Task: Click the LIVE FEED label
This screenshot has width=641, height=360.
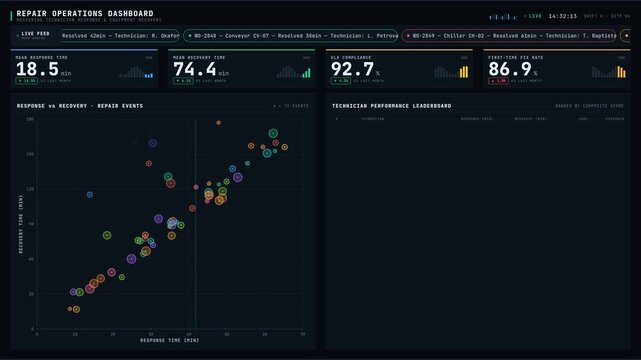Action: pos(35,34)
